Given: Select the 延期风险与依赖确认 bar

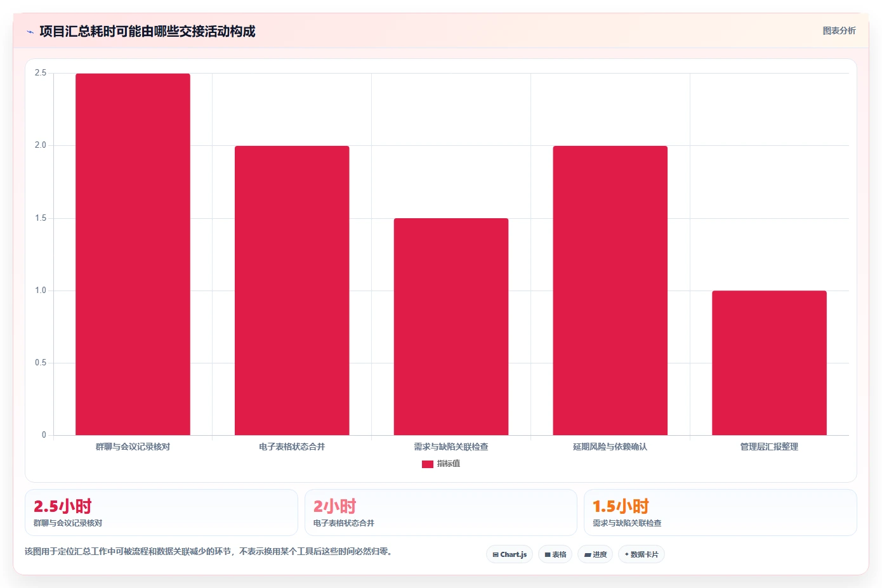Looking at the screenshot, I should [x=610, y=291].
